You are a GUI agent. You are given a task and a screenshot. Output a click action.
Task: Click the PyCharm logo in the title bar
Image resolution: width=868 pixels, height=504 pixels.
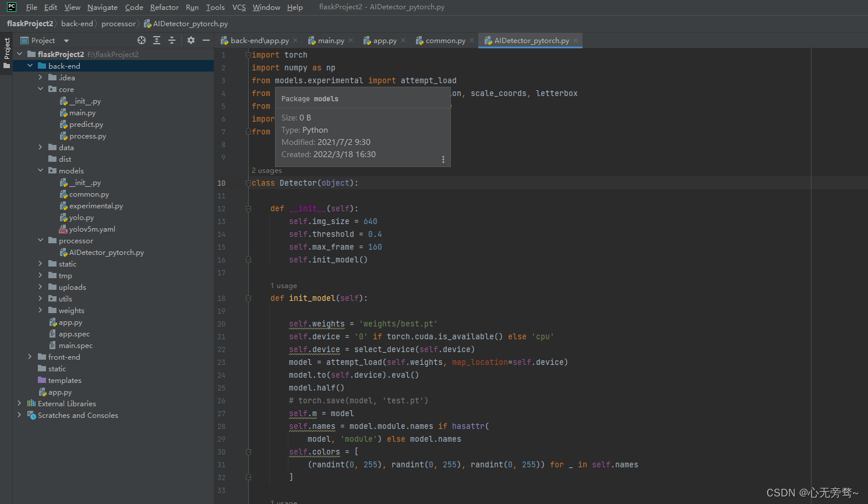11,7
